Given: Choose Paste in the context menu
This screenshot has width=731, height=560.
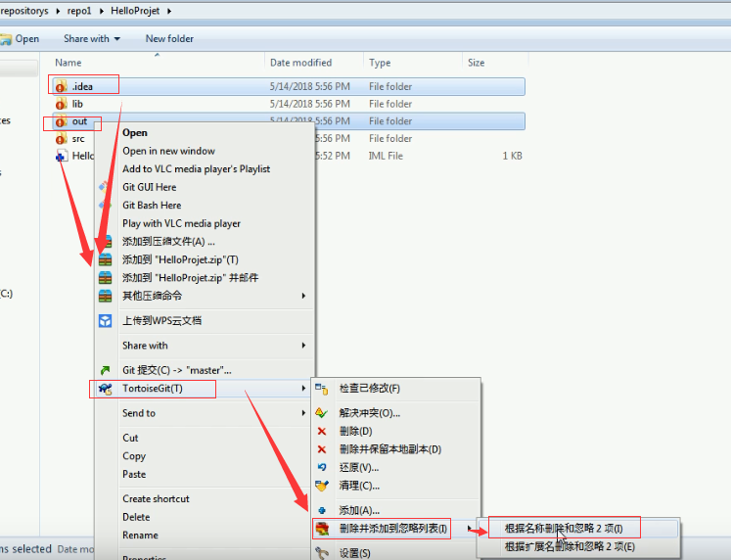Looking at the screenshot, I should (x=134, y=474).
